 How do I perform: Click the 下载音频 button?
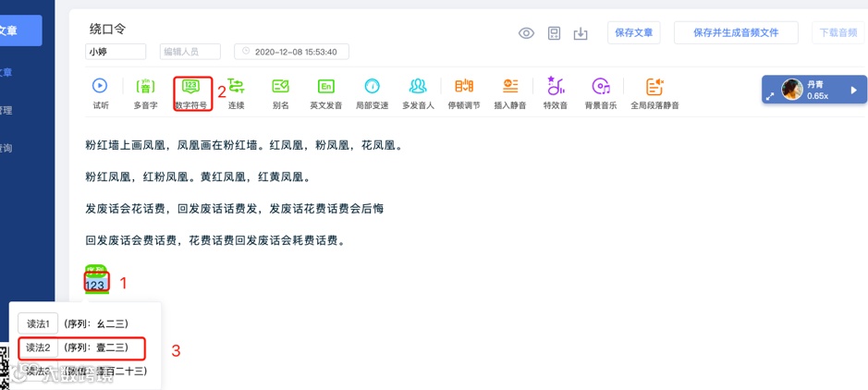(838, 32)
